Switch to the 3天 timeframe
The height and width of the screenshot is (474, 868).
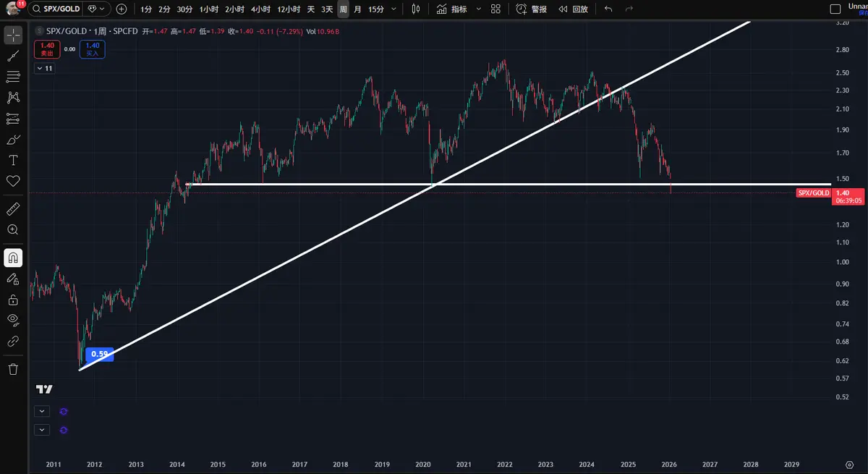click(x=327, y=9)
